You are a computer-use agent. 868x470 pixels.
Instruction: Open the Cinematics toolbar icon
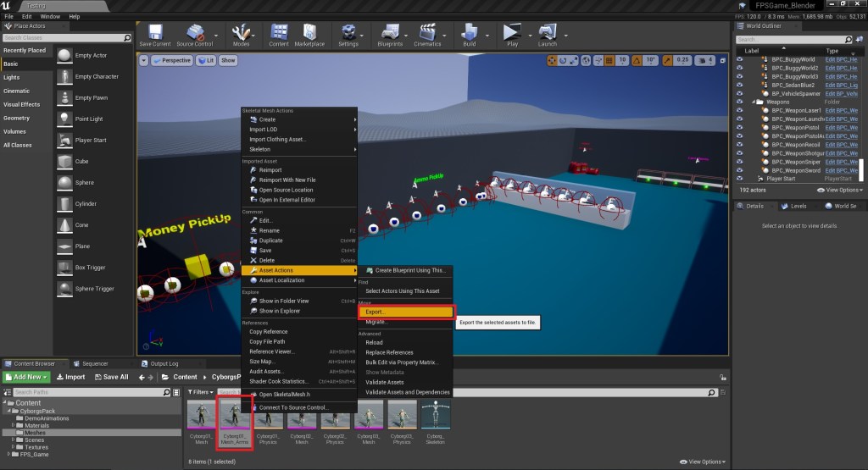point(428,32)
